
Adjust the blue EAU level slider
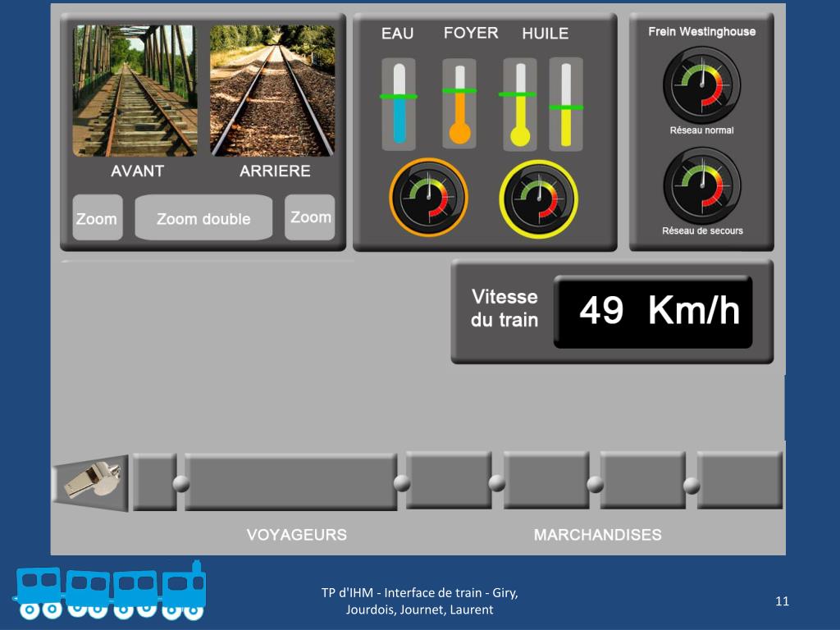(x=399, y=104)
